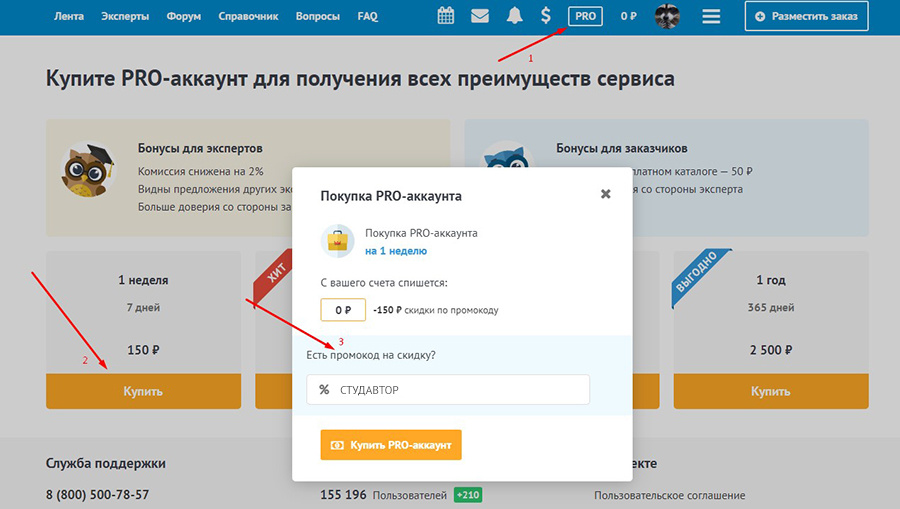Focus the promo code input field
This screenshot has height=509, width=900.
click(x=460, y=390)
